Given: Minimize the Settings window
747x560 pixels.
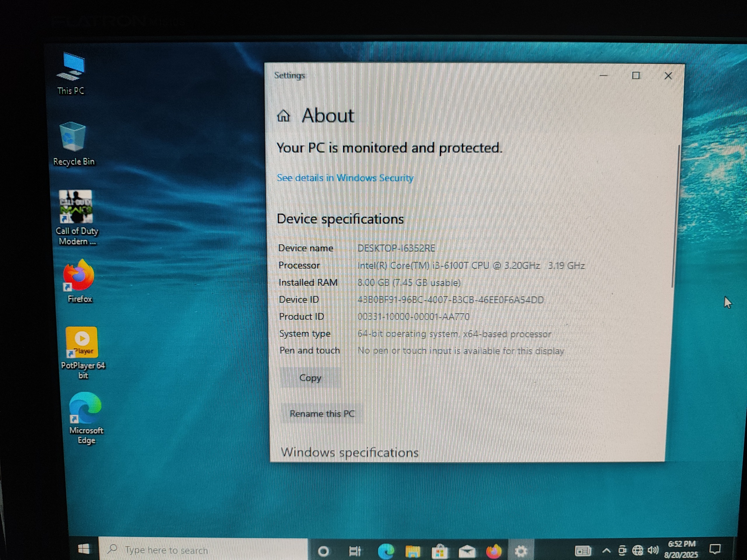Looking at the screenshot, I should point(603,76).
